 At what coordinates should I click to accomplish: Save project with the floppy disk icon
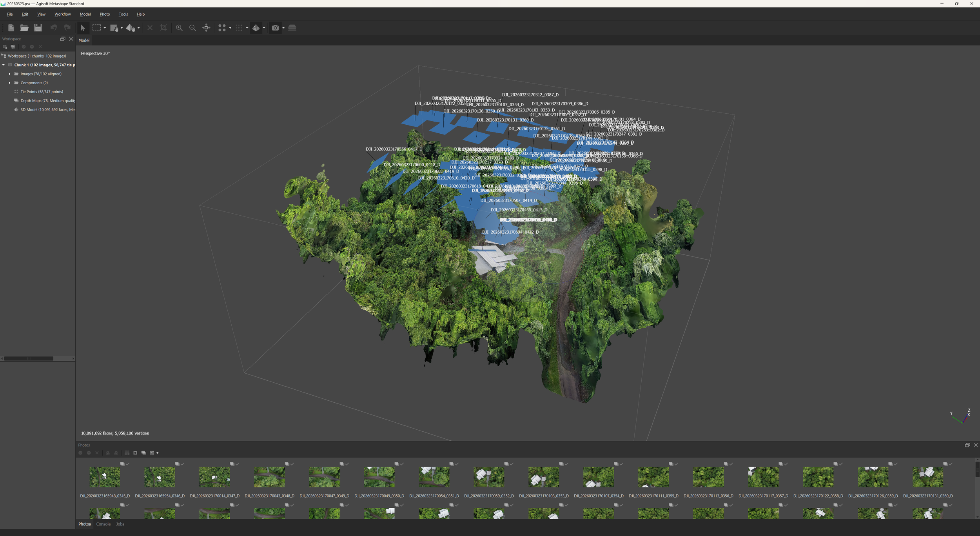(38, 28)
